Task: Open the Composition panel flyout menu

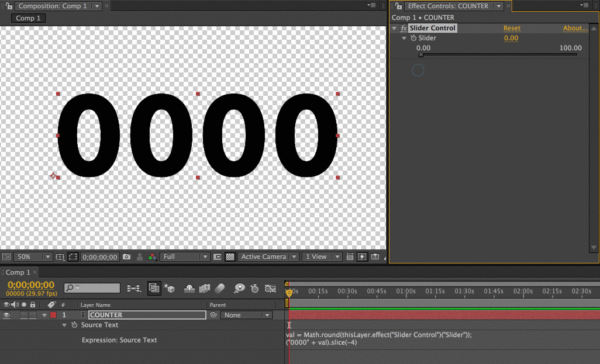Action: coord(371,5)
